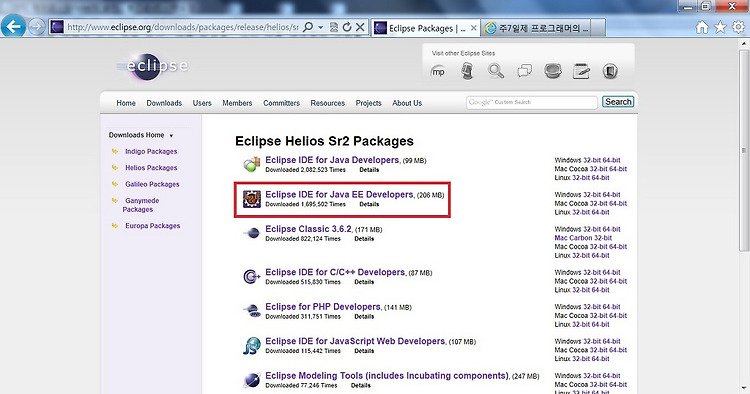The image size is (750, 394).
Task: Click the C/C++ Developers package icon
Action: 252,276
